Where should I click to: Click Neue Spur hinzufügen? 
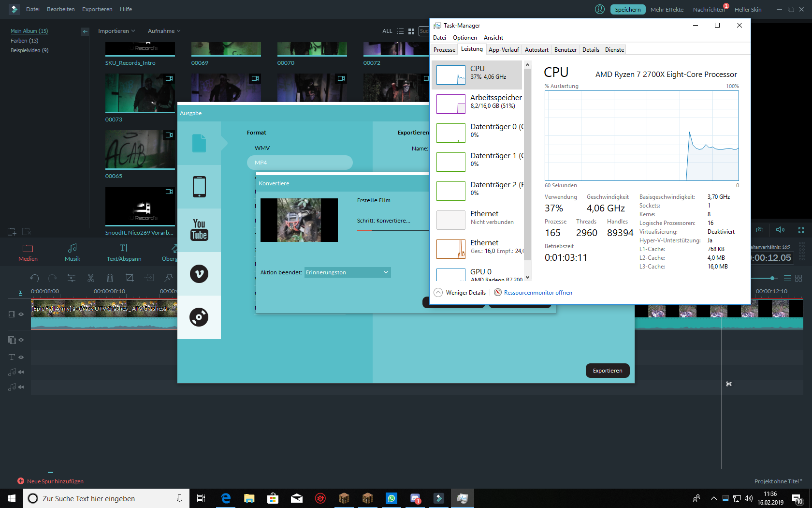coord(51,481)
